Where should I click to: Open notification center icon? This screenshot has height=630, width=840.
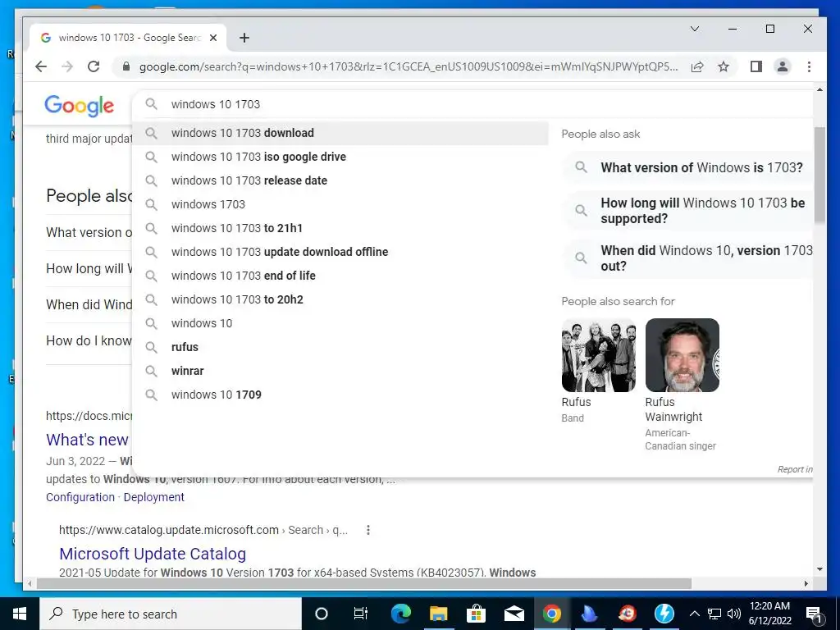click(814, 614)
